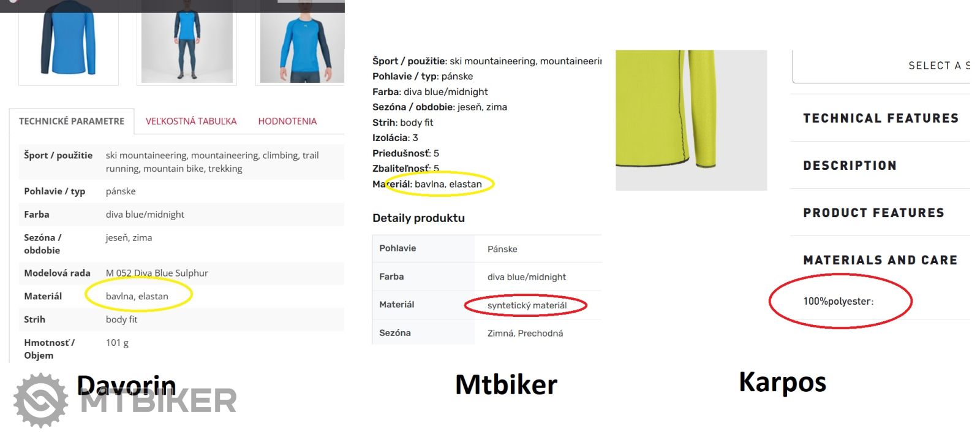The image size is (980, 439).
Task: Collapse the Materials and Care section
Action: click(880, 260)
